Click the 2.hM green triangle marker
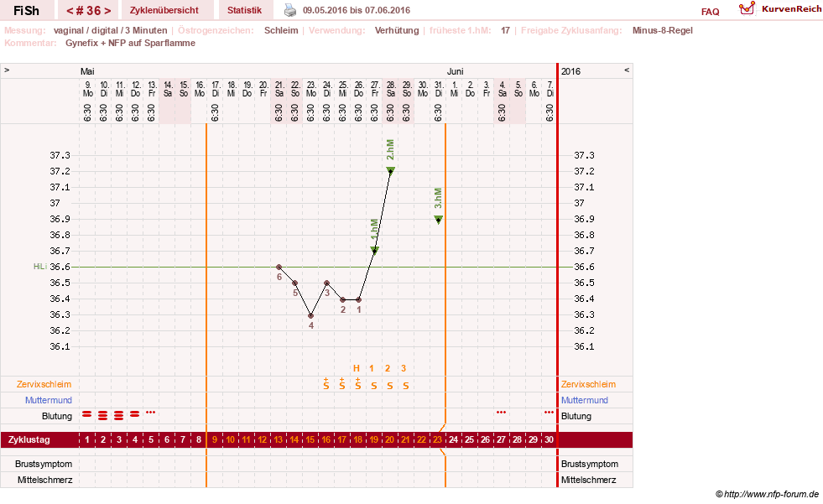This screenshot has width=823, height=504. click(390, 170)
